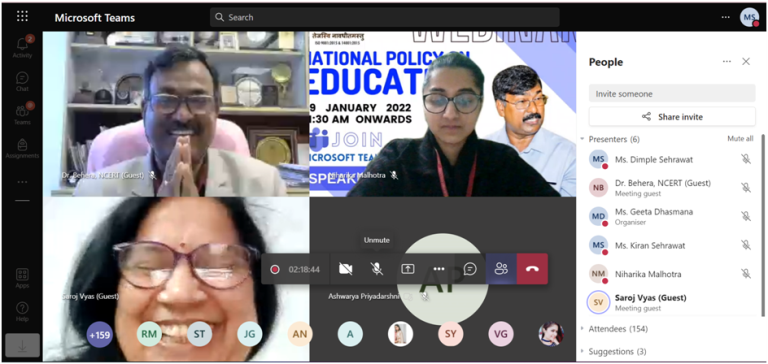Click the Share invite button
The height and width of the screenshot is (364, 768).
coord(672,117)
